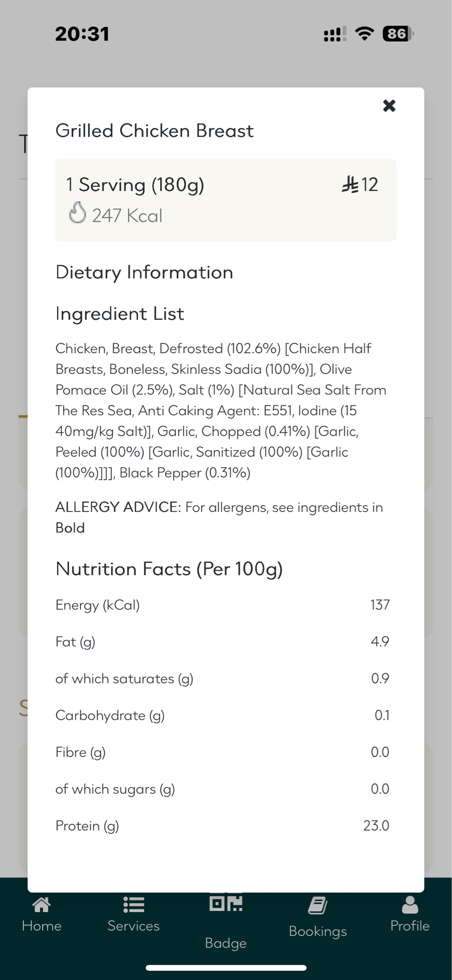
Task: Switch to the Services tab label
Action: (x=133, y=926)
